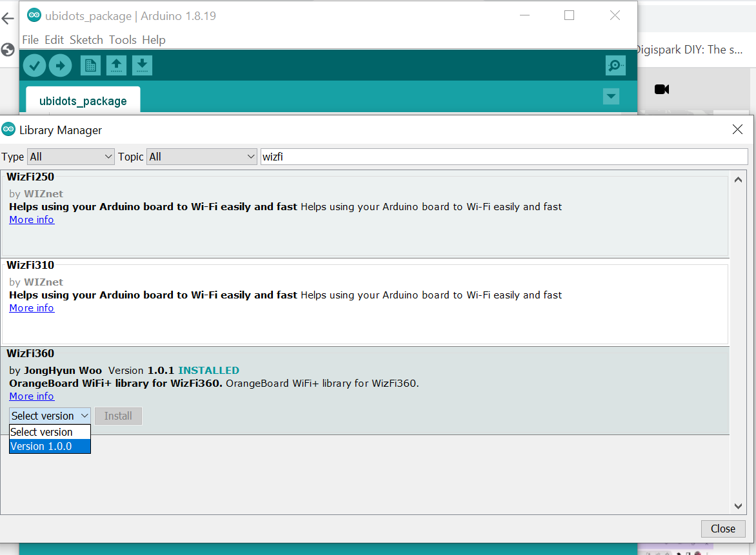
Task: Expand the Type filter dropdown
Action: (71, 157)
